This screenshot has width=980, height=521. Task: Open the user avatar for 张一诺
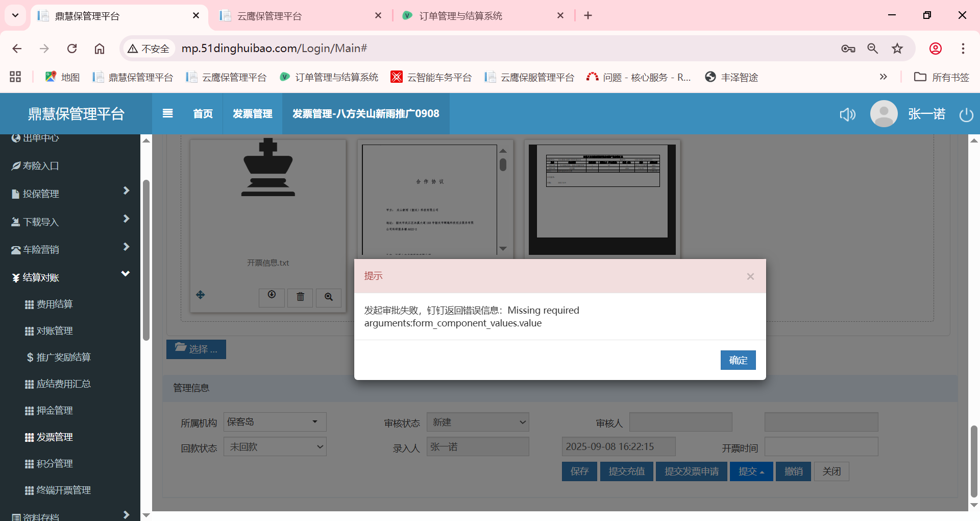(x=884, y=113)
